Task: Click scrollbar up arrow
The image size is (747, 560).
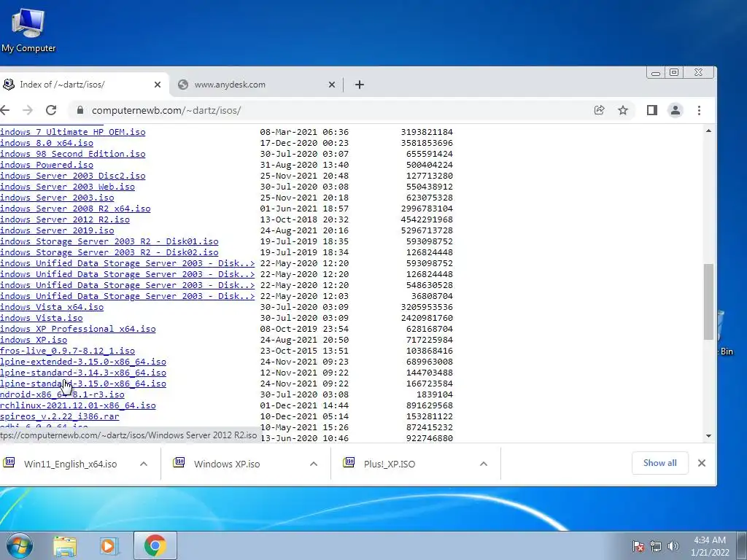Action: click(709, 131)
